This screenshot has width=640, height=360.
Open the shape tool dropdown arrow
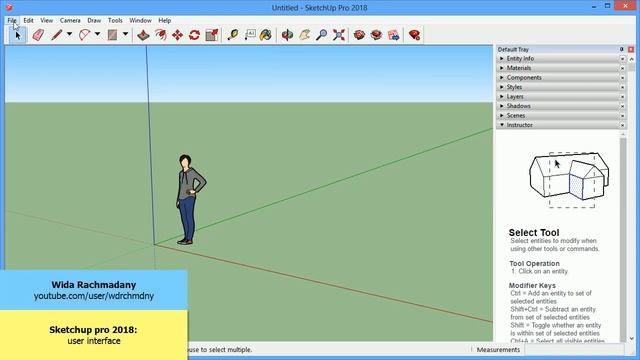tap(125, 34)
